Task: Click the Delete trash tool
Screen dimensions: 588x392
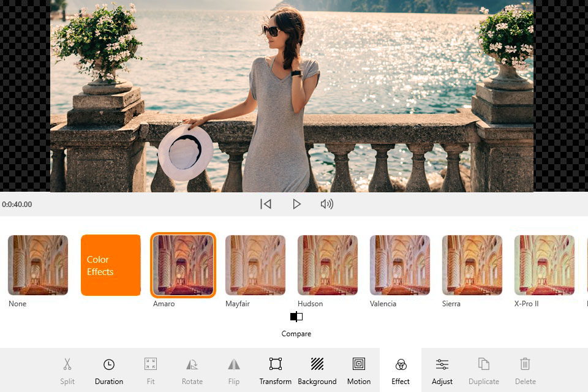Action: tap(526, 370)
